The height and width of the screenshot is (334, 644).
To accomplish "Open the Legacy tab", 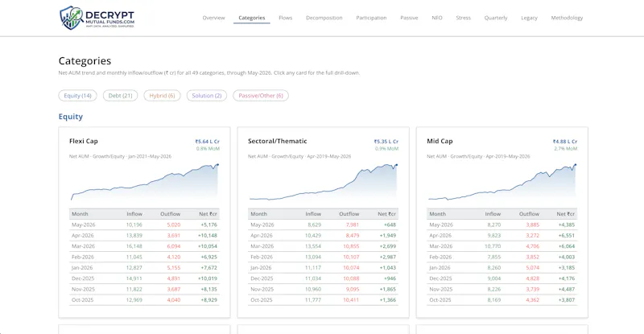I will (529, 18).
